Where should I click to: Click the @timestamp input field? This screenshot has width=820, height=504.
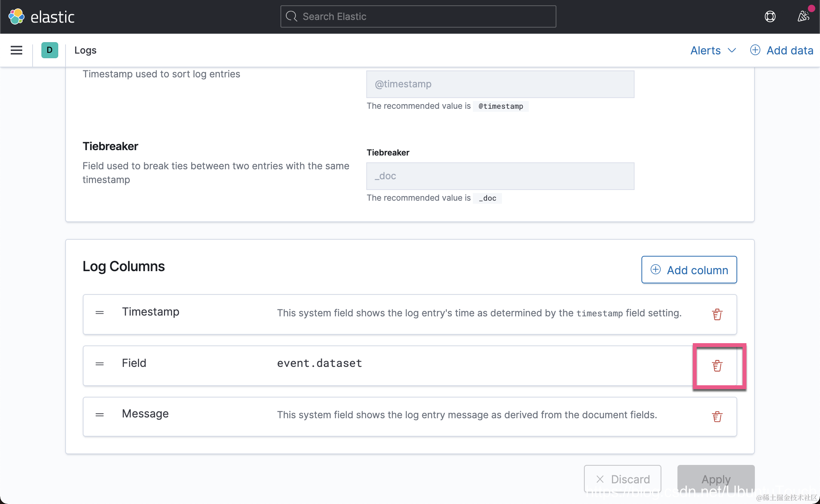point(500,84)
